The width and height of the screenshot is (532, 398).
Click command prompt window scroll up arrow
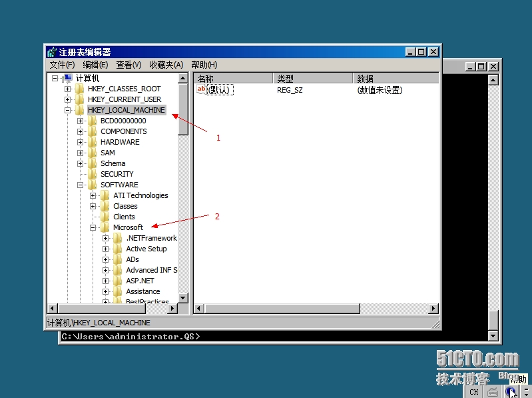pyautogui.click(x=493, y=80)
